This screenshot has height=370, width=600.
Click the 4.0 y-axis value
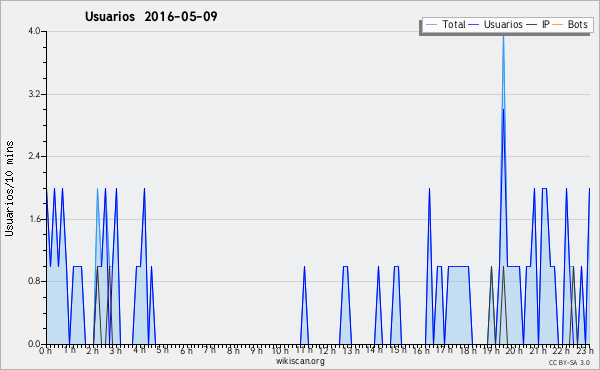pos(34,31)
